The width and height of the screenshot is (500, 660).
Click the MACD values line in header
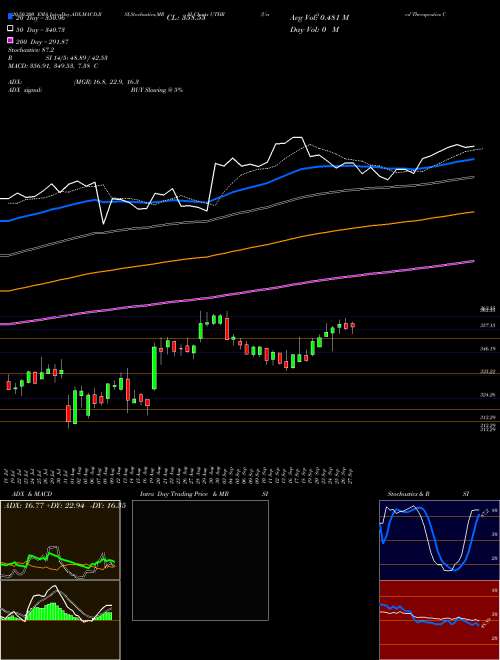[x=53, y=66]
